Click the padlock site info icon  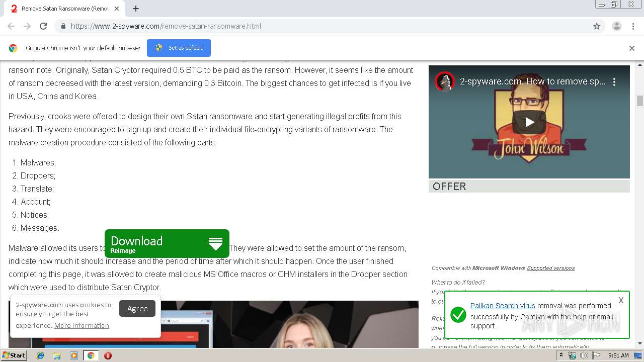pyautogui.click(x=63, y=26)
